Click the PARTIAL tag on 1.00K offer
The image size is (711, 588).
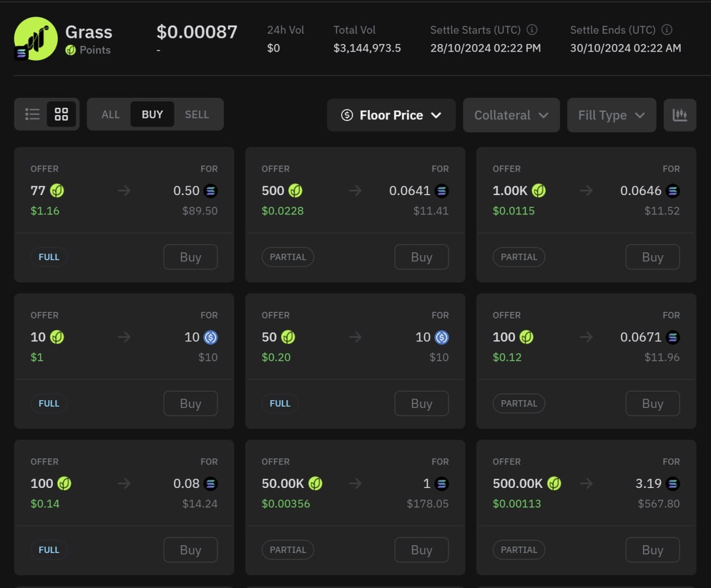[518, 257]
